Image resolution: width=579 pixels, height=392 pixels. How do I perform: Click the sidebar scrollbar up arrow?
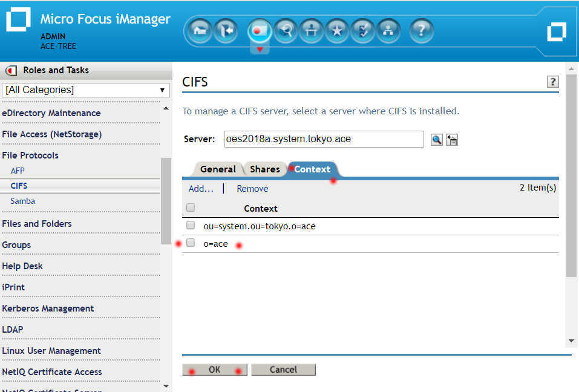pos(166,108)
